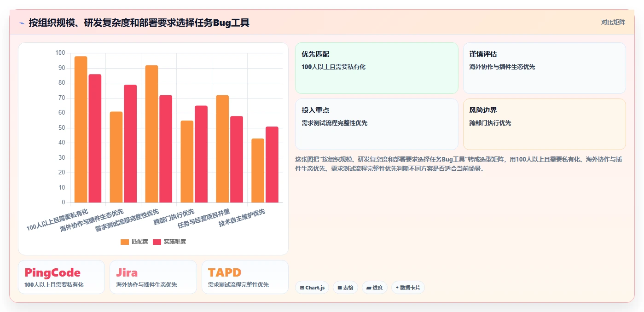The height and width of the screenshot is (312, 644).
Task: Click red 实施难度 bar for 需求测试流程完整性优先
Action: click(166, 149)
